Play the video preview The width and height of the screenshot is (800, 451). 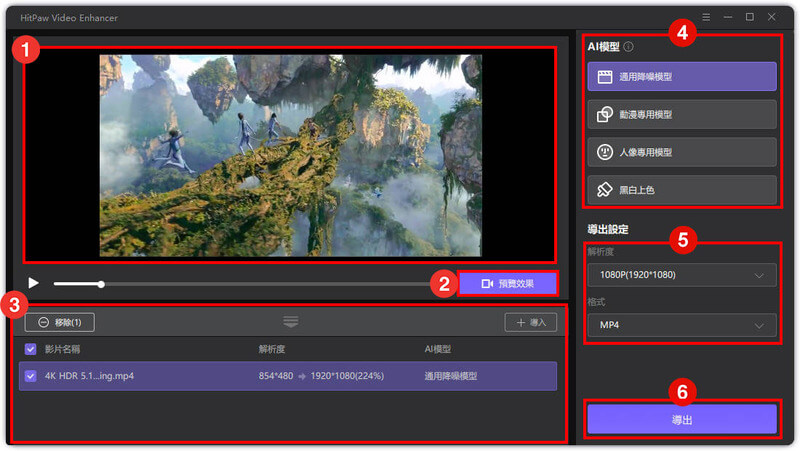(x=34, y=283)
